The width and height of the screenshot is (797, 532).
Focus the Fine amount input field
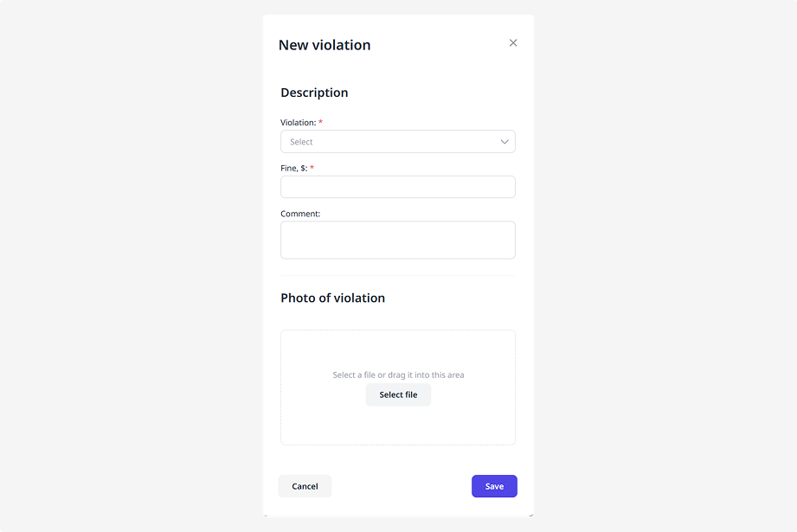point(398,187)
